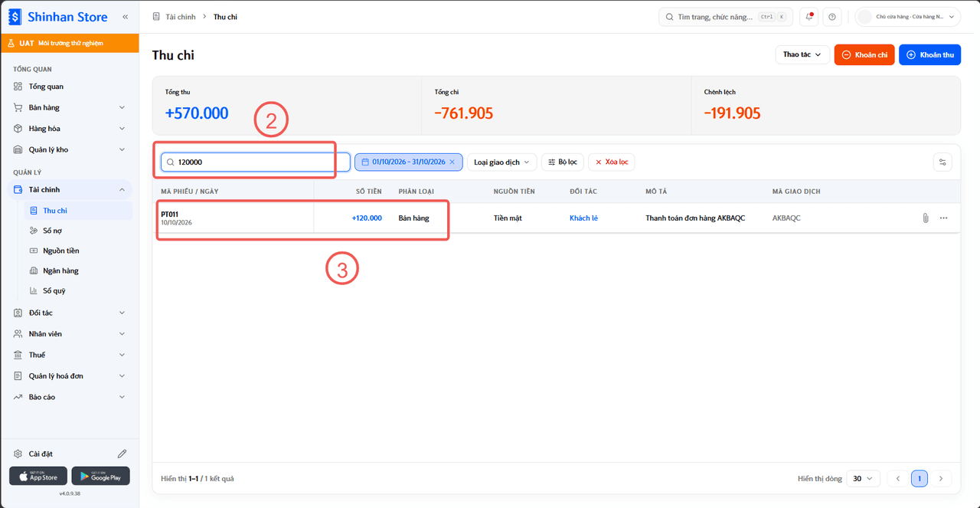Click the Khoản thu button

(929, 54)
